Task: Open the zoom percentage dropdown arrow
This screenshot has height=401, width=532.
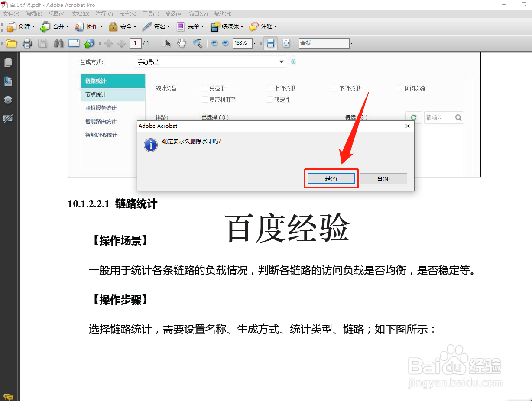Action: [255, 43]
